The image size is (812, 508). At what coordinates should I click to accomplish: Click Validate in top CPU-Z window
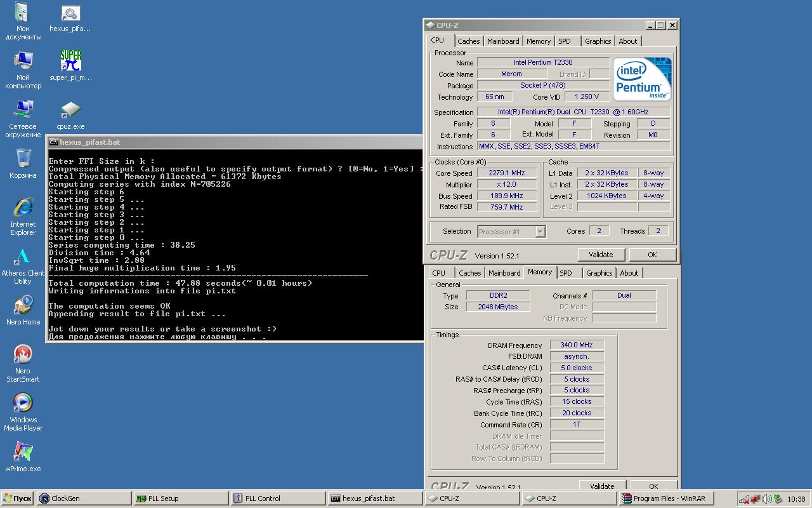(x=601, y=255)
